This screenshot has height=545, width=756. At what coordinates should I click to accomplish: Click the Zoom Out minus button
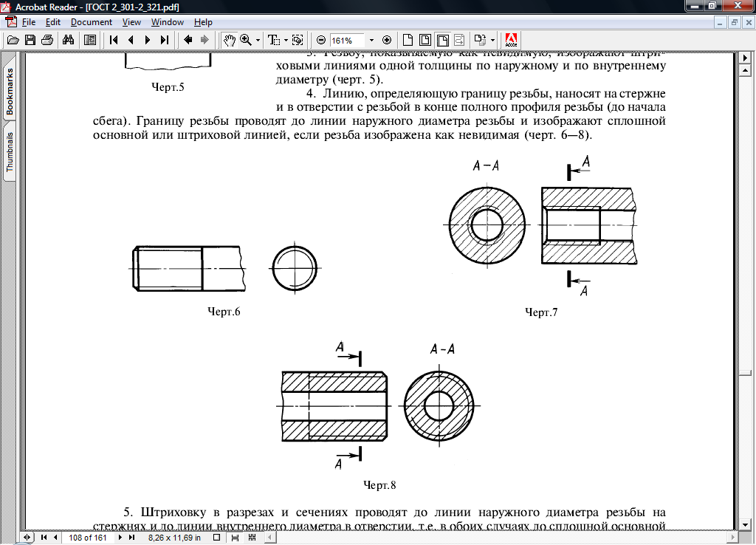point(320,40)
